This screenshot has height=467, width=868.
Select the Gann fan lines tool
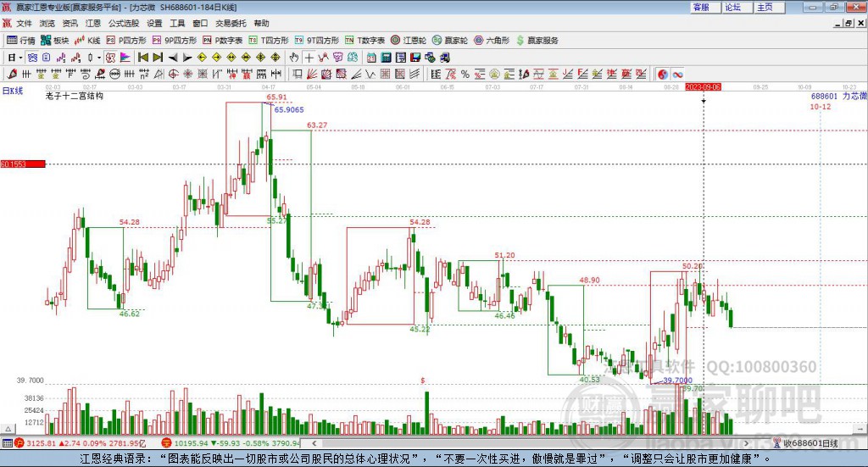[312, 74]
